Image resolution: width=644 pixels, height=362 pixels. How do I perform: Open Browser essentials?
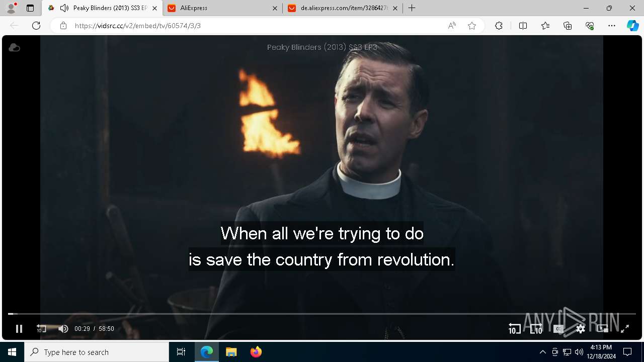click(x=590, y=26)
